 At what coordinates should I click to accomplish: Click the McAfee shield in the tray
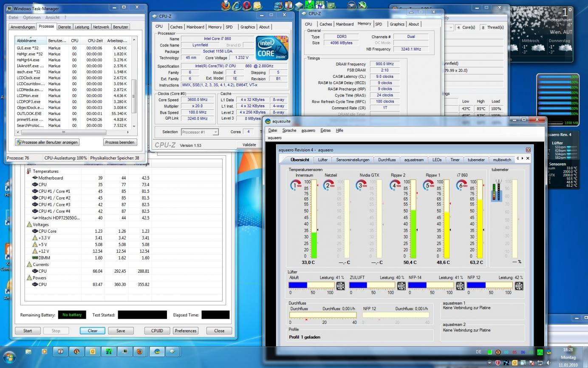tap(498, 362)
